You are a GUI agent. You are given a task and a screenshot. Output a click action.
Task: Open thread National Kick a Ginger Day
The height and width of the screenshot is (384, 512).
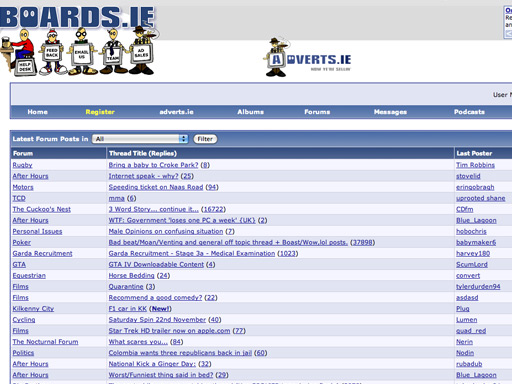tap(152, 364)
